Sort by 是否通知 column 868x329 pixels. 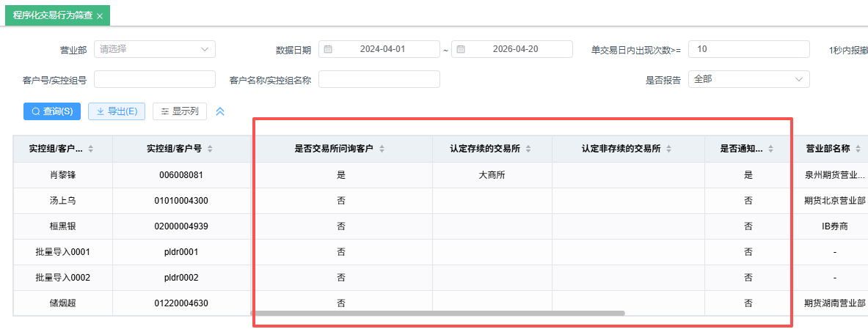(x=770, y=149)
